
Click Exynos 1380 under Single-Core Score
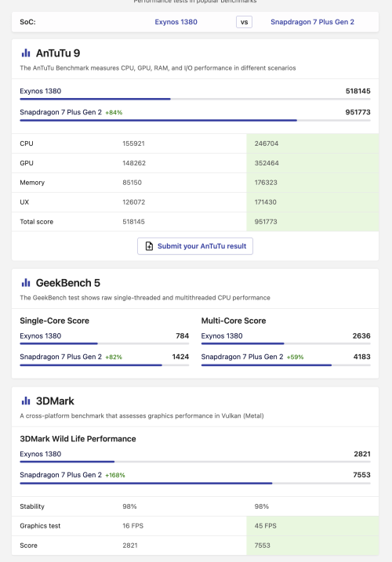coord(41,335)
